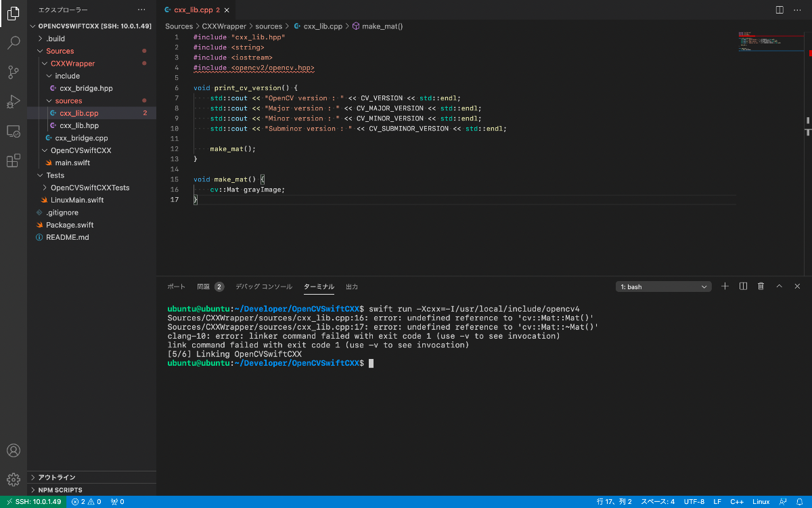Open the Extensions view
Screen dimensions: 812x508
[x=13, y=161]
